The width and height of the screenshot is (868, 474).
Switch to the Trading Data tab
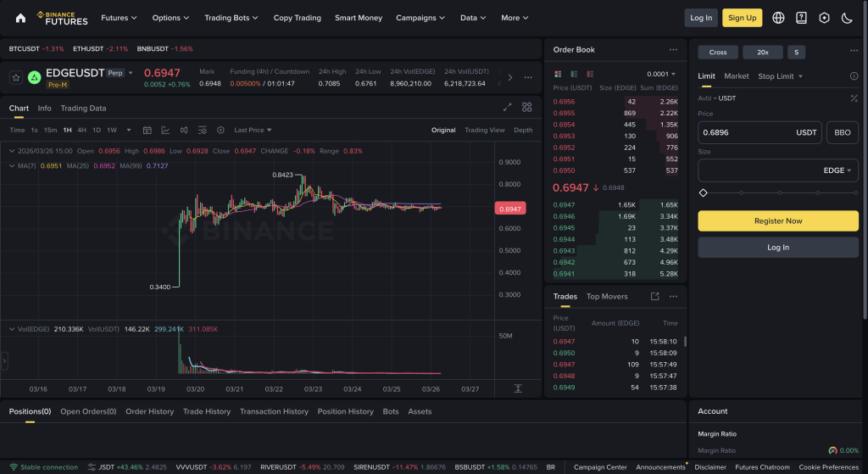[83, 109]
